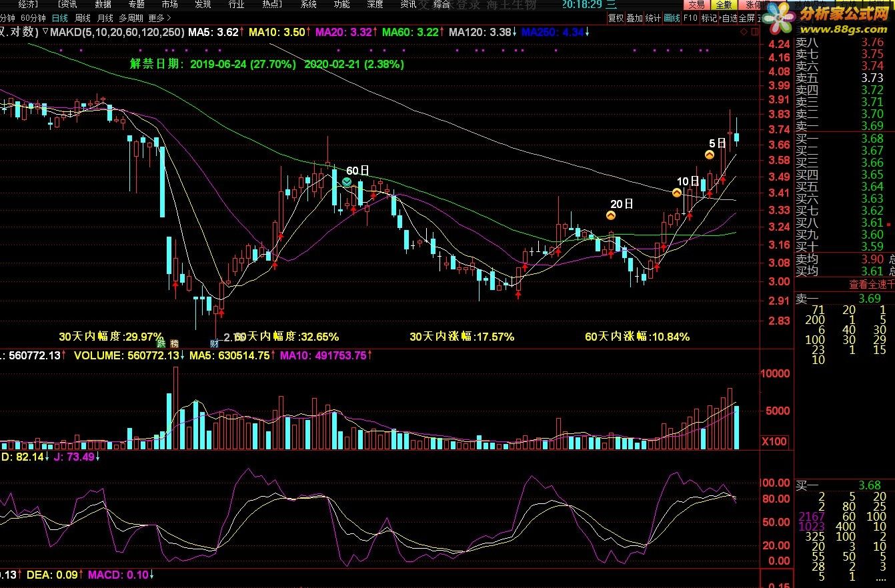
Task: Switch to 60分钟 period tab
Action: tap(33, 18)
